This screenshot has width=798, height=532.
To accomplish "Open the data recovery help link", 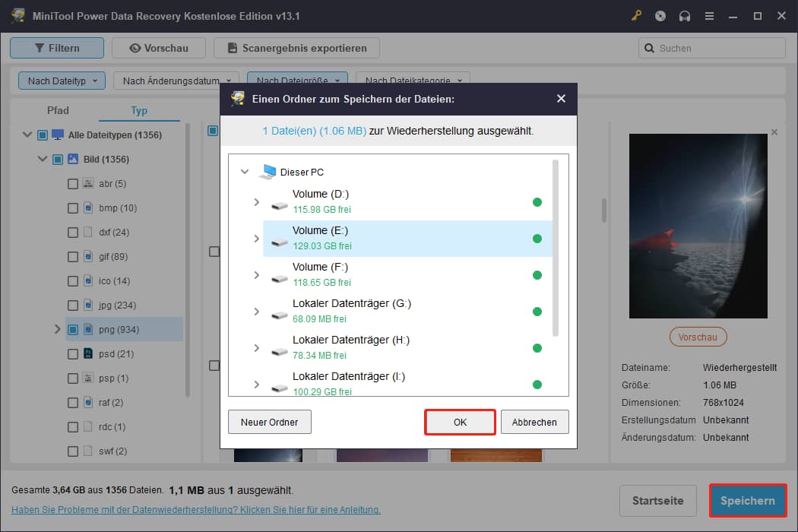I will 196,510.
